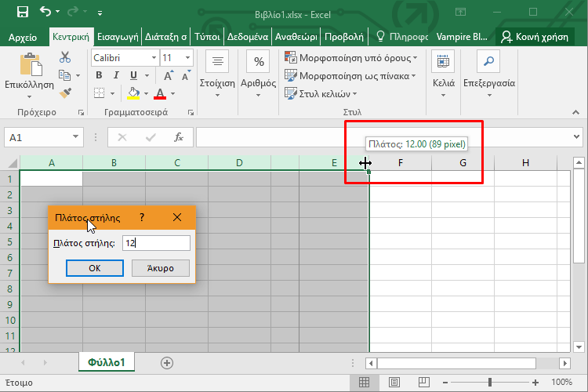Open the Αριθμός number format group
Viewport: 588px width, 392px height.
(259, 74)
